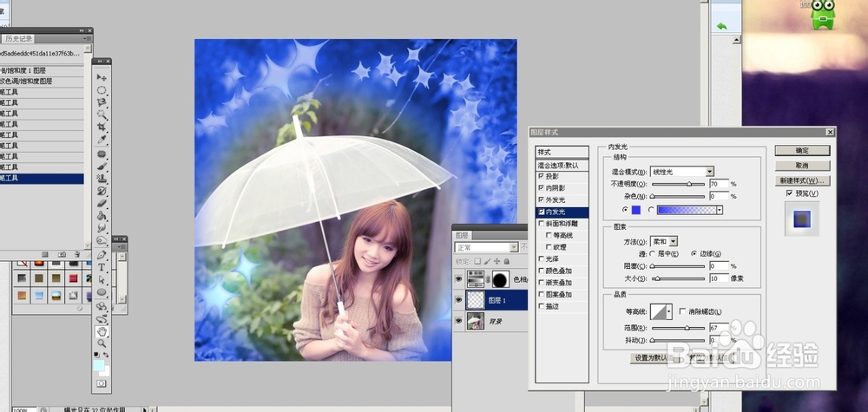Switch to the 历史记录 panel tab
The image size is (868, 412).
click(x=19, y=39)
